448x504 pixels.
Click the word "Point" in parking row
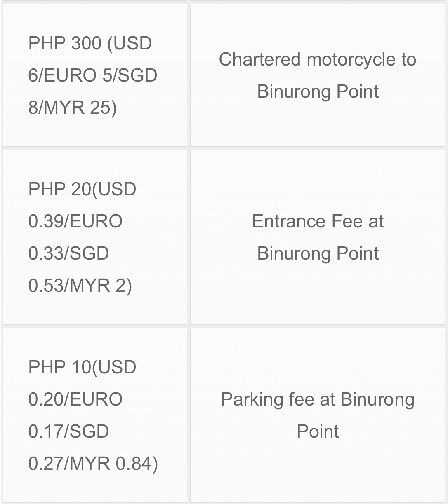[317, 431]
